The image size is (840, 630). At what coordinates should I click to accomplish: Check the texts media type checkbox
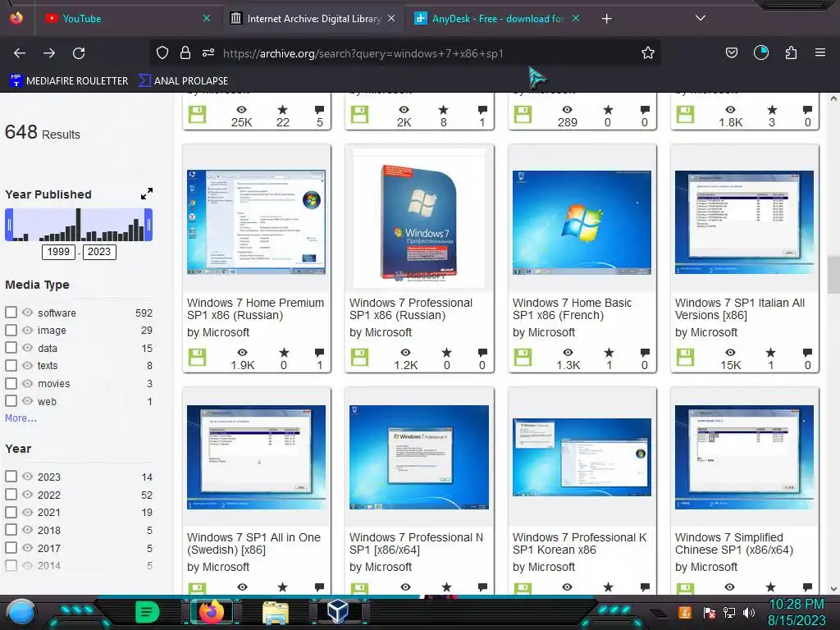pyautogui.click(x=11, y=365)
